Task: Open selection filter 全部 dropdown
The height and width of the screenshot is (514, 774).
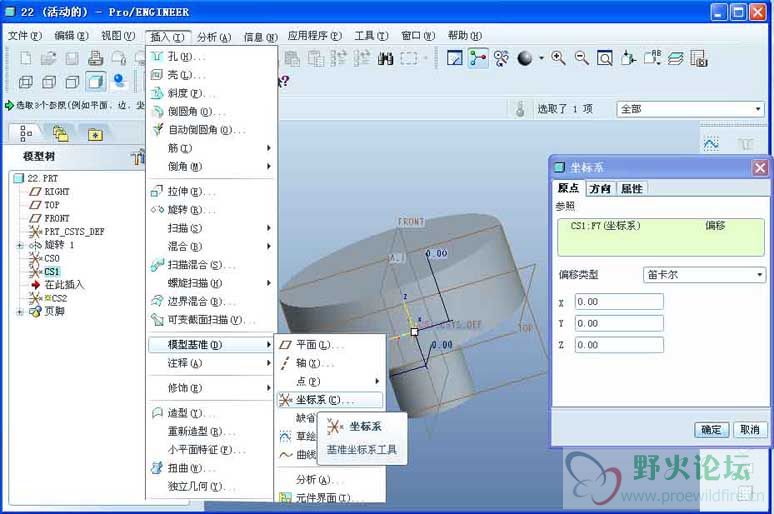Action: tap(690, 109)
